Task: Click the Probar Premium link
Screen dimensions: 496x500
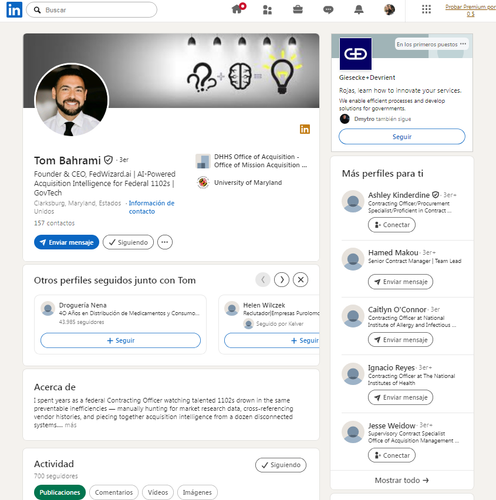Action: pyautogui.click(x=470, y=10)
